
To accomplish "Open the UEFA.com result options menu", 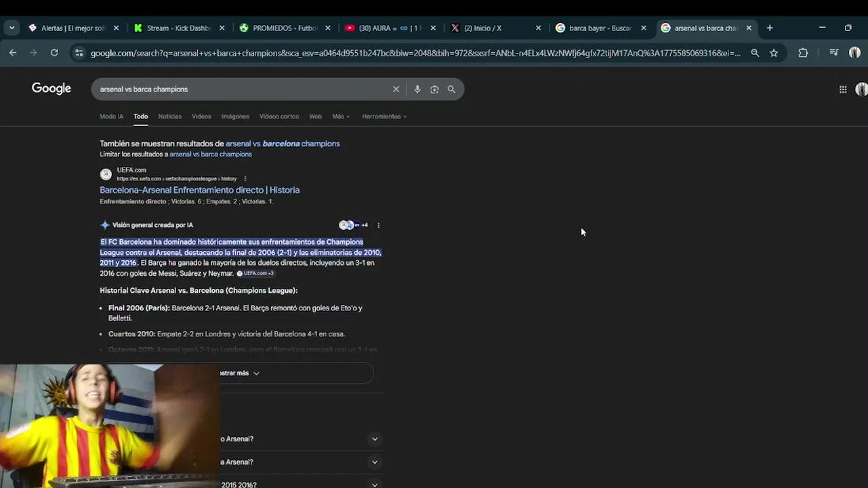I will click(245, 179).
